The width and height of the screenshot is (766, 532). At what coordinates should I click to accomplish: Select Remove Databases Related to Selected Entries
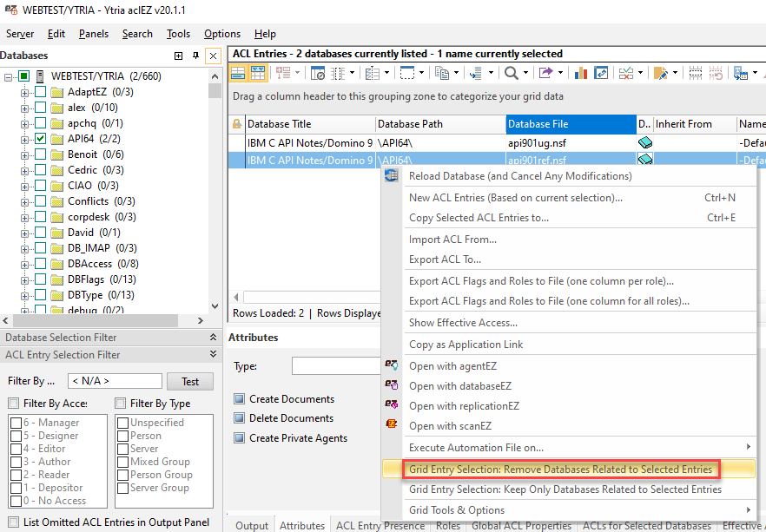[560, 470]
